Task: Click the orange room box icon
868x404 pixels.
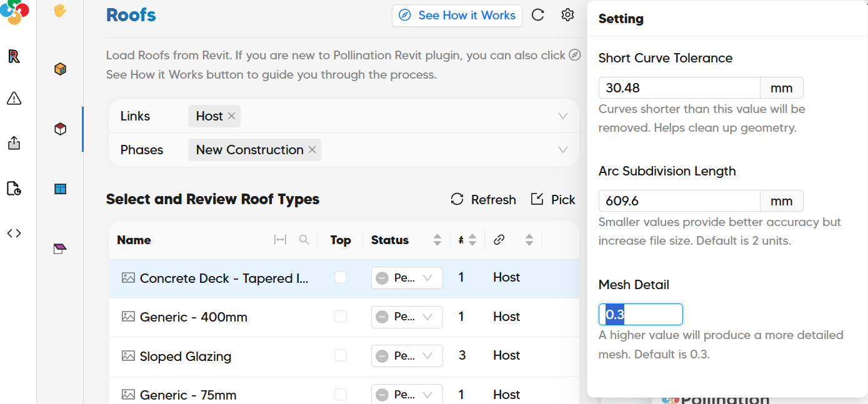Action: [x=60, y=69]
